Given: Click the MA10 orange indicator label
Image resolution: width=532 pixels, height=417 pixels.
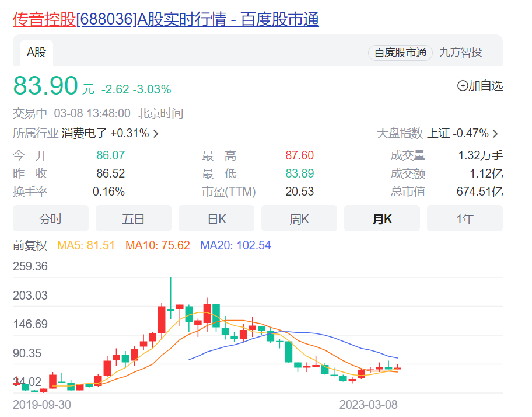Looking at the screenshot, I should pos(157,245).
